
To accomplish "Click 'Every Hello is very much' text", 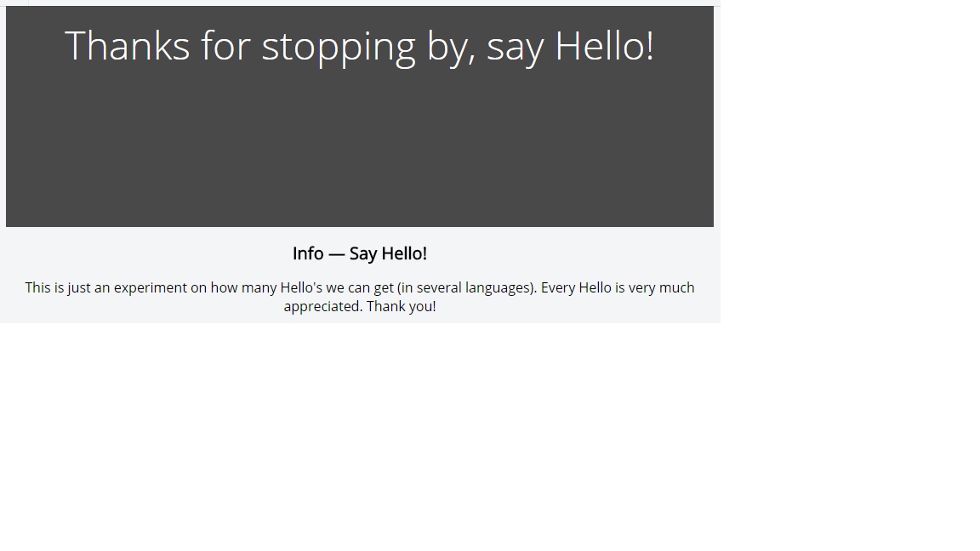I will [x=618, y=288].
